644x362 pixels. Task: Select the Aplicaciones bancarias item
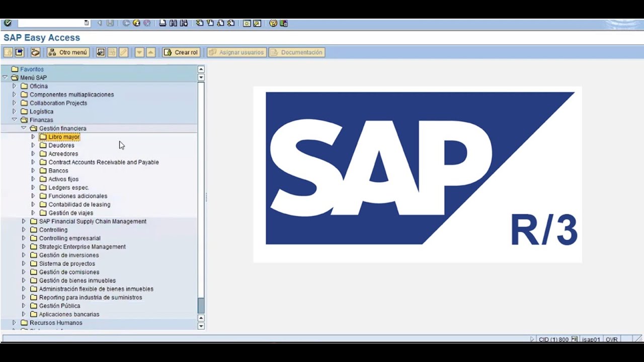pyautogui.click(x=69, y=314)
